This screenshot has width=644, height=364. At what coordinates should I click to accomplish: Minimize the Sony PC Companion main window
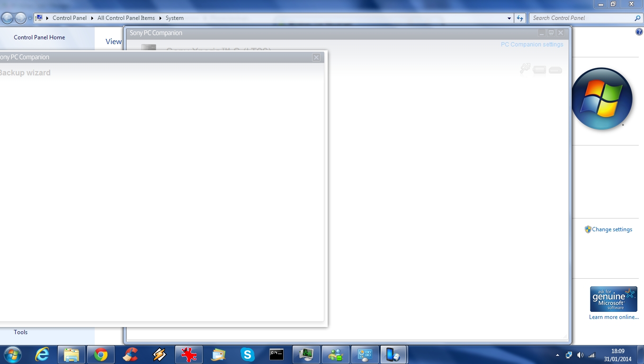pos(542,33)
